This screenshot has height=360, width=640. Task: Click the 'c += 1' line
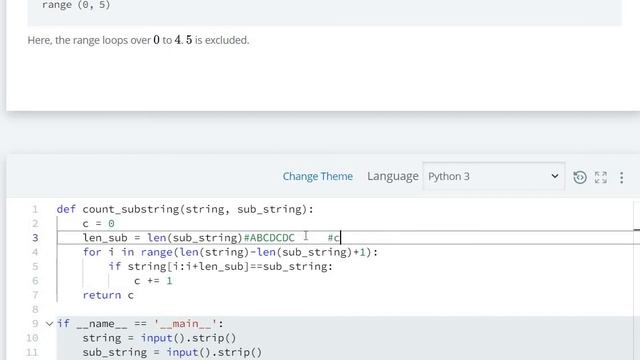(x=153, y=281)
